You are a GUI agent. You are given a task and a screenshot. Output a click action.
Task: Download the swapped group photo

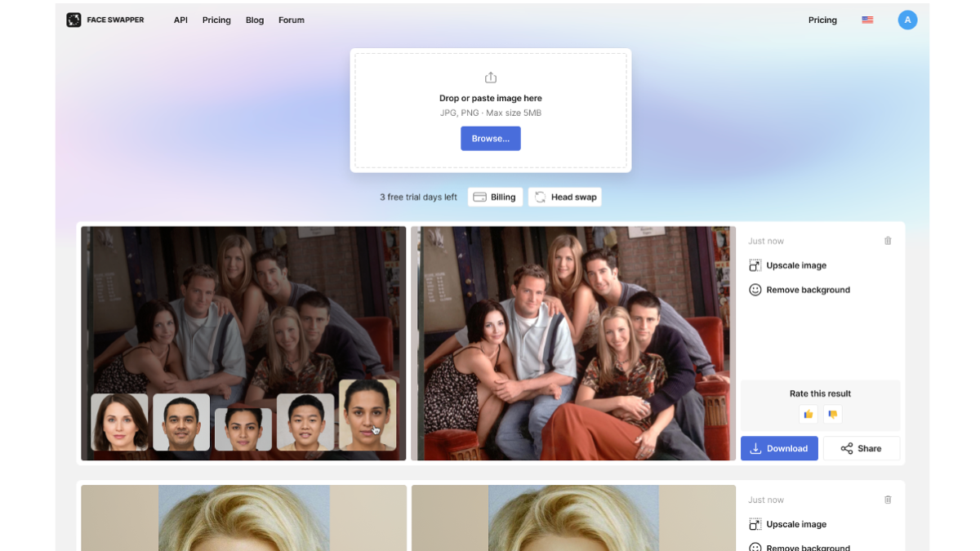click(x=779, y=448)
